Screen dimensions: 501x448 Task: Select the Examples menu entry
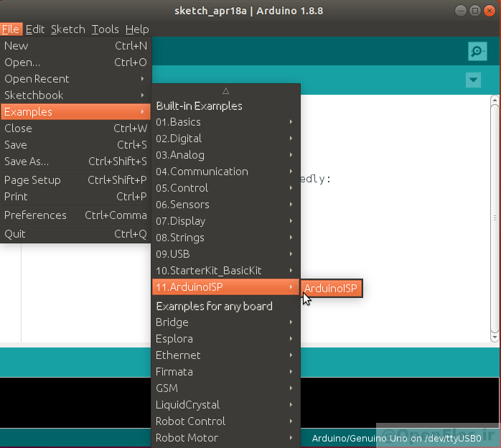coord(76,112)
